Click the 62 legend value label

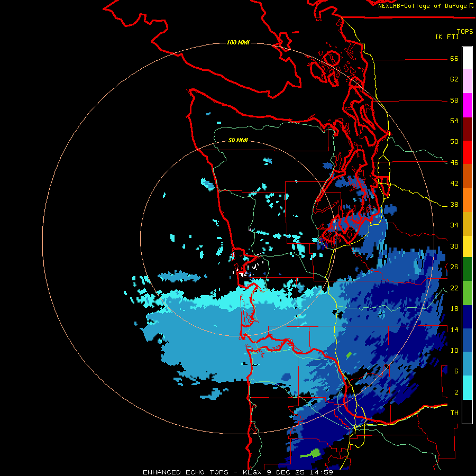click(454, 79)
